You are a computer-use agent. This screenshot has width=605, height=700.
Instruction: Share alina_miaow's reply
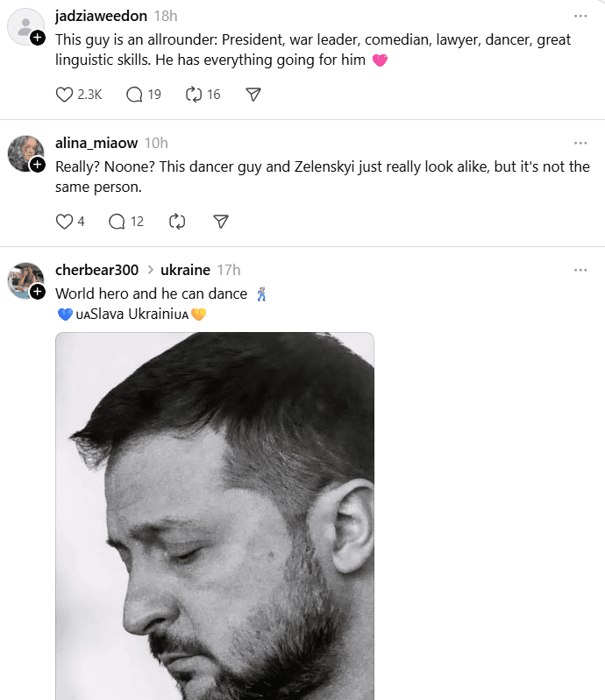(x=221, y=222)
